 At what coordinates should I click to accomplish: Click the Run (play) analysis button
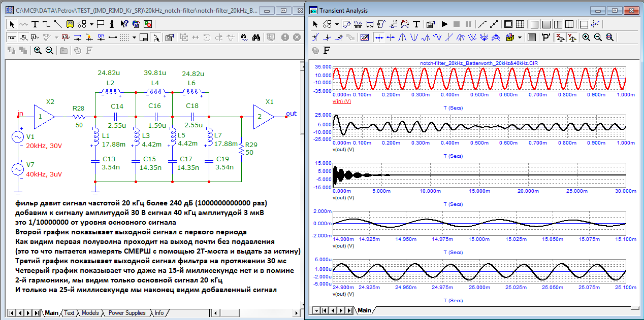pyautogui.click(x=444, y=24)
